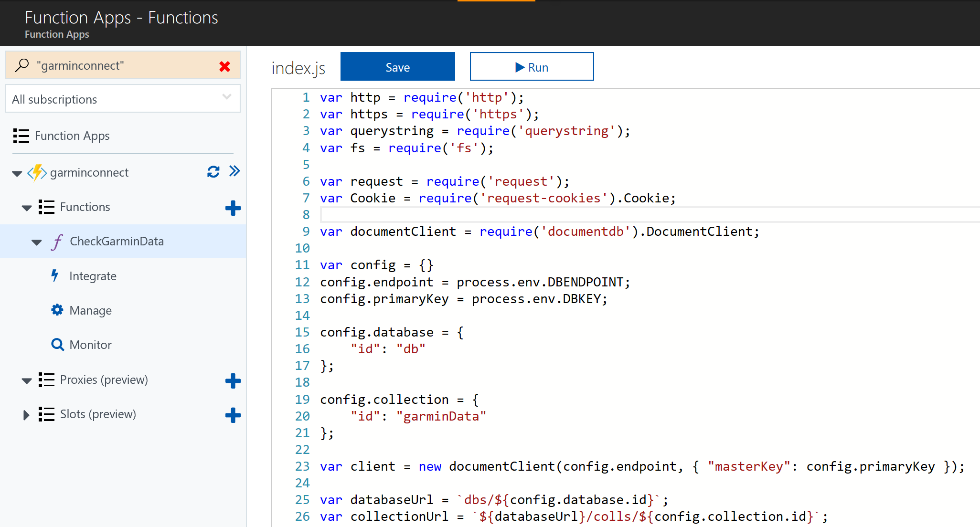Screen dimensions: 980x527
Task: Click the Slots list icon
Action: pyautogui.click(x=46, y=414)
